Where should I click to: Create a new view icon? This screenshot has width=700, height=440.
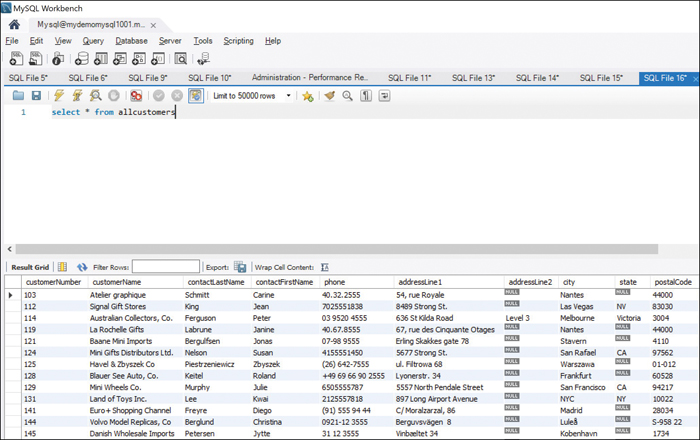point(120,58)
